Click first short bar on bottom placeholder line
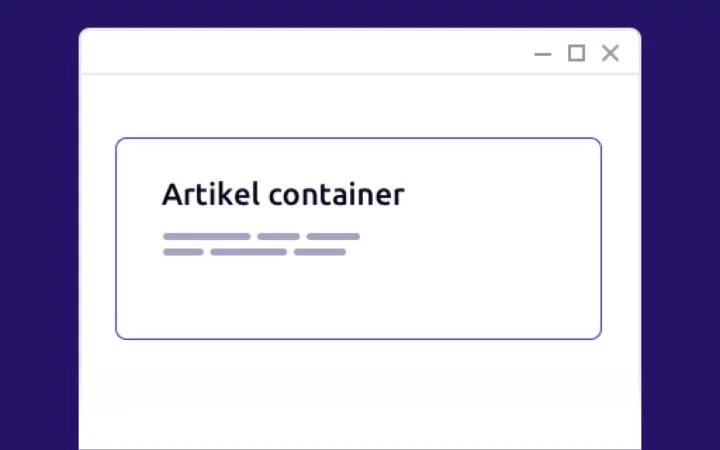This screenshot has height=450, width=720. [183, 252]
